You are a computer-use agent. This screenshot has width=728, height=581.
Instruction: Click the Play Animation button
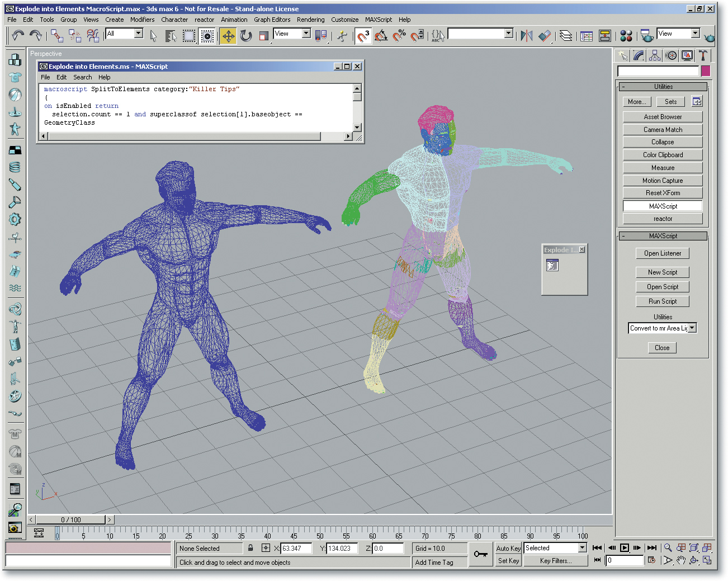pyautogui.click(x=625, y=548)
